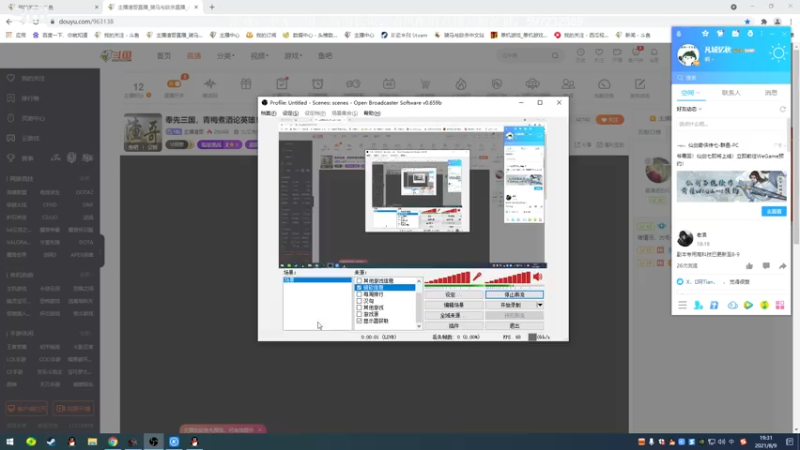This screenshot has width=800, height=450.
Task: Open the Windows Start menu
Action: (10, 441)
